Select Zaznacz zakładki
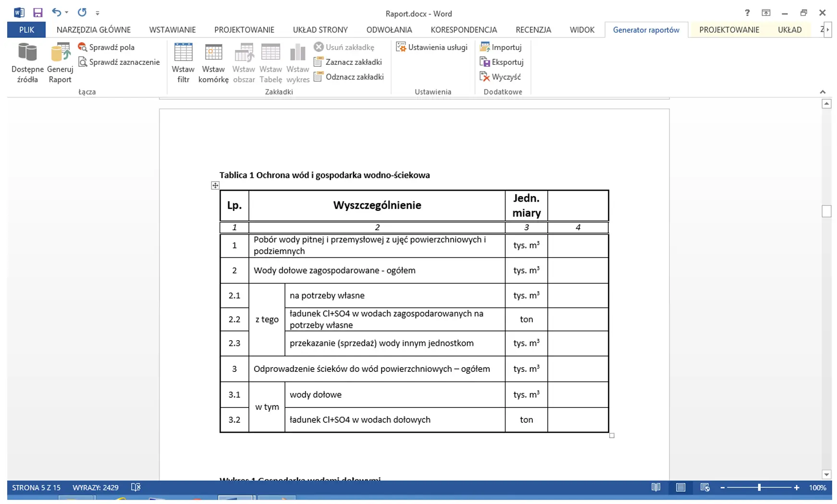The height and width of the screenshot is (504, 837). (x=348, y=62)
